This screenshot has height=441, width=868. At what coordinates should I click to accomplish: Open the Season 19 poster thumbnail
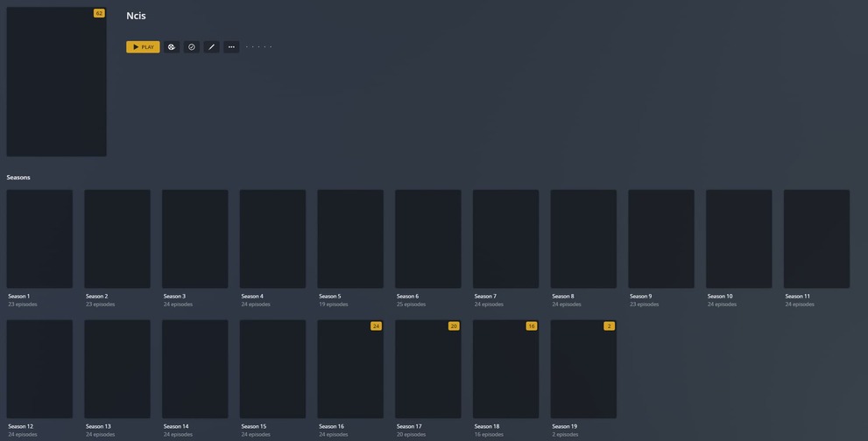583,368
